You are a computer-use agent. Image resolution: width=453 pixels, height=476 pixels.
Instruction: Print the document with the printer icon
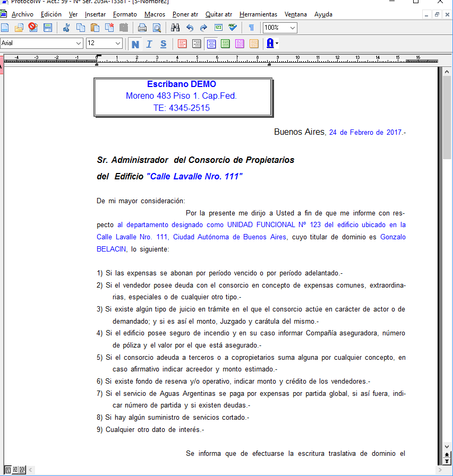142,28
